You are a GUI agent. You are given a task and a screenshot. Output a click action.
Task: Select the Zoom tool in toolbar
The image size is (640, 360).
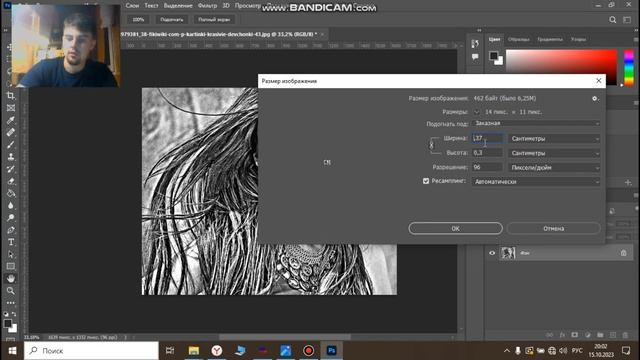[x=11, y=291]
